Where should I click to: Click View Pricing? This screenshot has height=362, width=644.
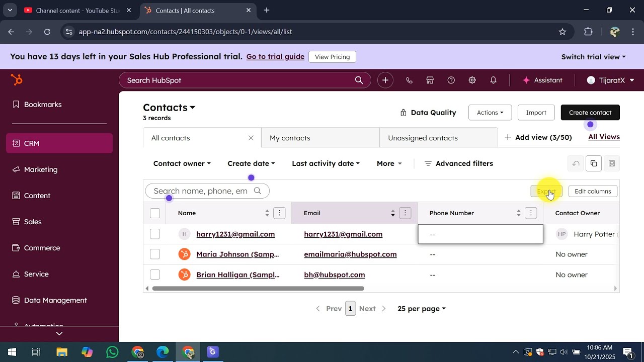coord(332,57)
